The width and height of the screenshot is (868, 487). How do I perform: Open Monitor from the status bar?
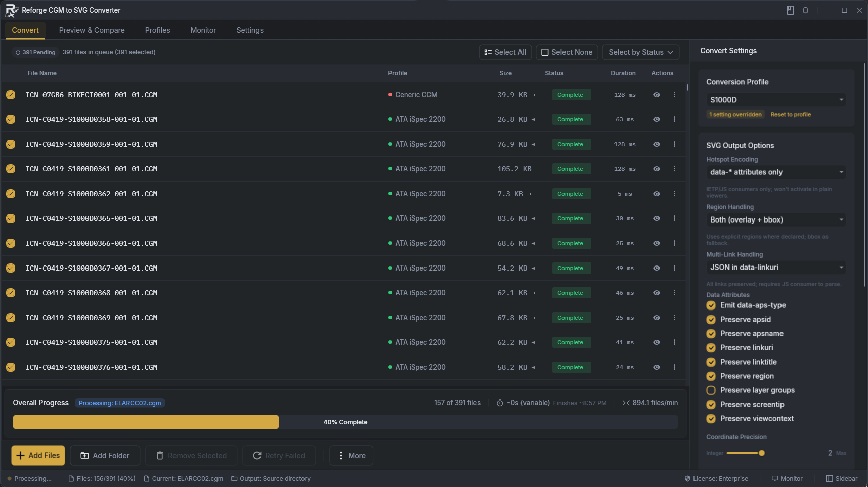[787, 479]
